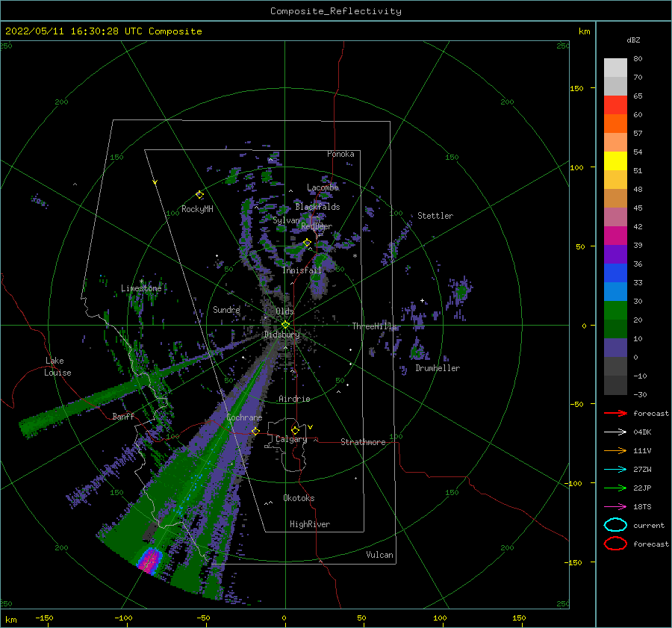
Task: Click the 18TS legend label
Action: point(642,507)
